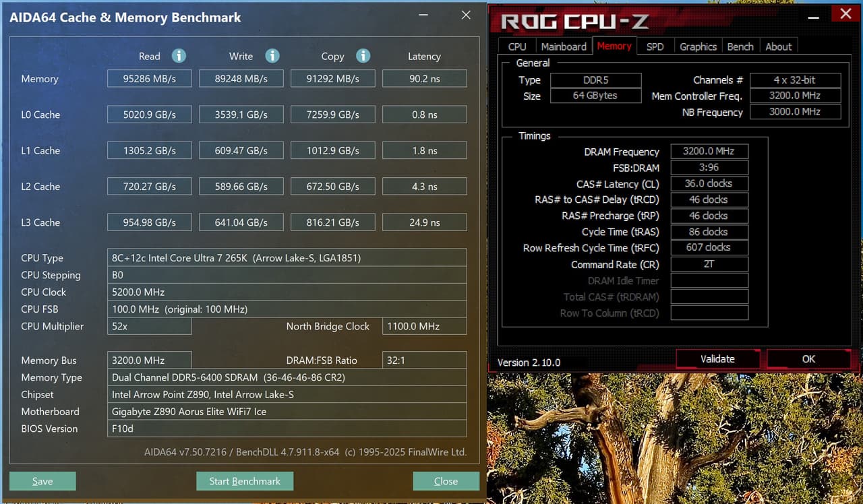Click the L2 Cache Write value 589.66 GB/s

pos(241,186)
